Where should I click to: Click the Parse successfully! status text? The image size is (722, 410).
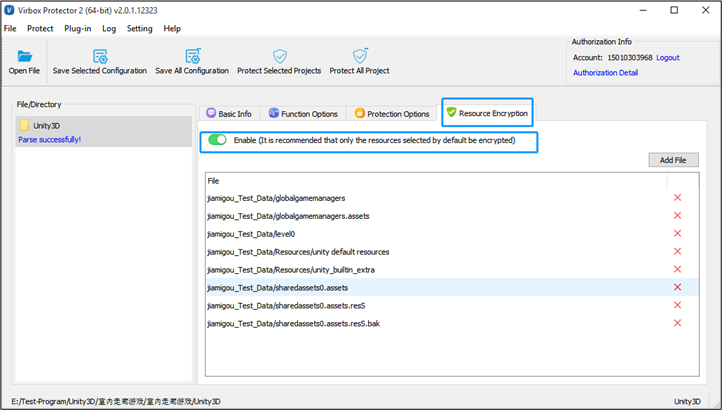(50, 140)
